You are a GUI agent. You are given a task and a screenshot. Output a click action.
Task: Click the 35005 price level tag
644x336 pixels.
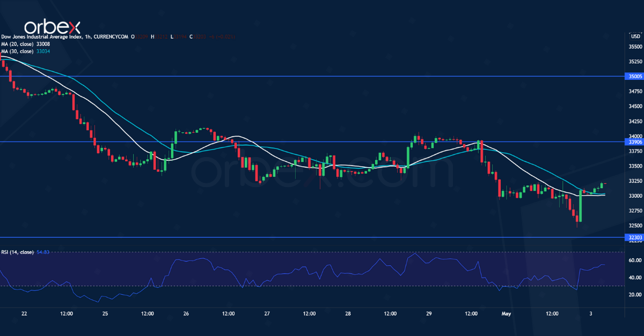(x=635, y=77)
